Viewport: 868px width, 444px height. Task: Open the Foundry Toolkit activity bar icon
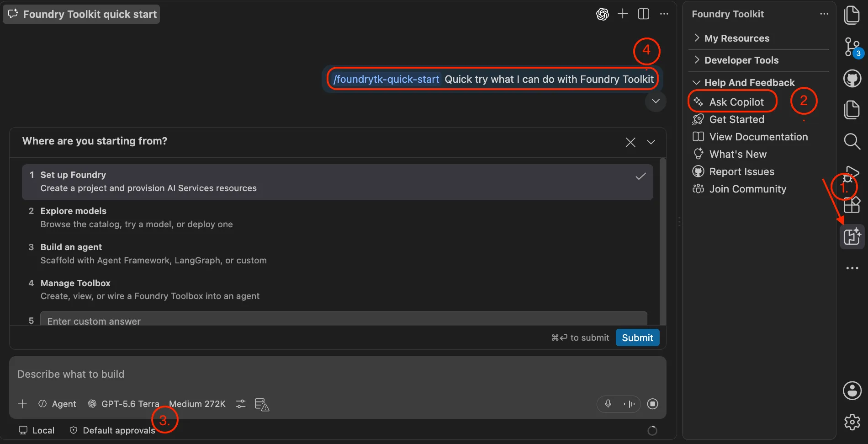coord(852,237)
